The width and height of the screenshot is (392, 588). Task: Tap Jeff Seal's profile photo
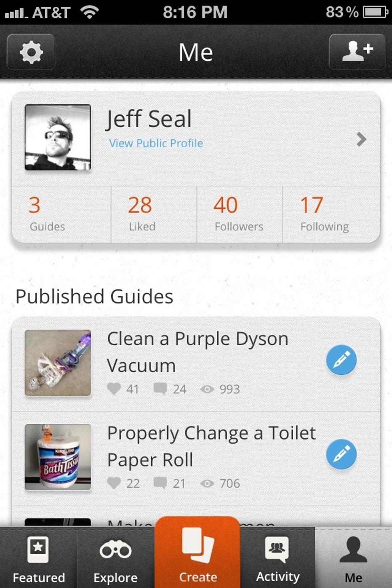tap(58, 138)
